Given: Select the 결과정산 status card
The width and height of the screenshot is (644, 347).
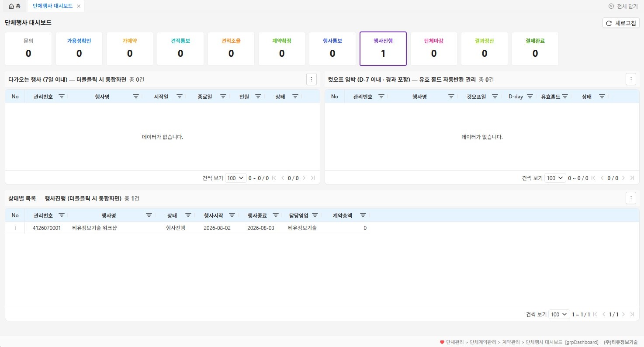Looking at the screenshot, I should [485, 49].
